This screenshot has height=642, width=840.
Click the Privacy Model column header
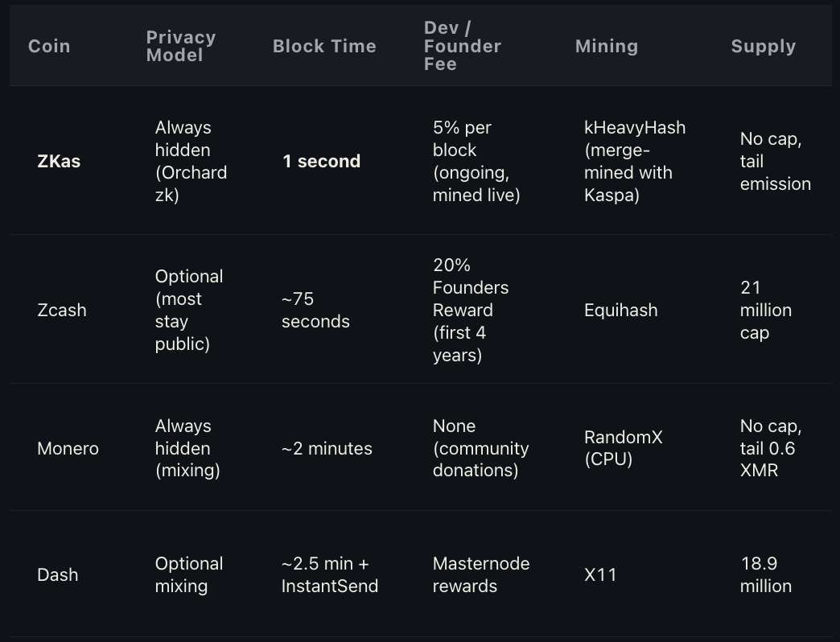point(181,46)
